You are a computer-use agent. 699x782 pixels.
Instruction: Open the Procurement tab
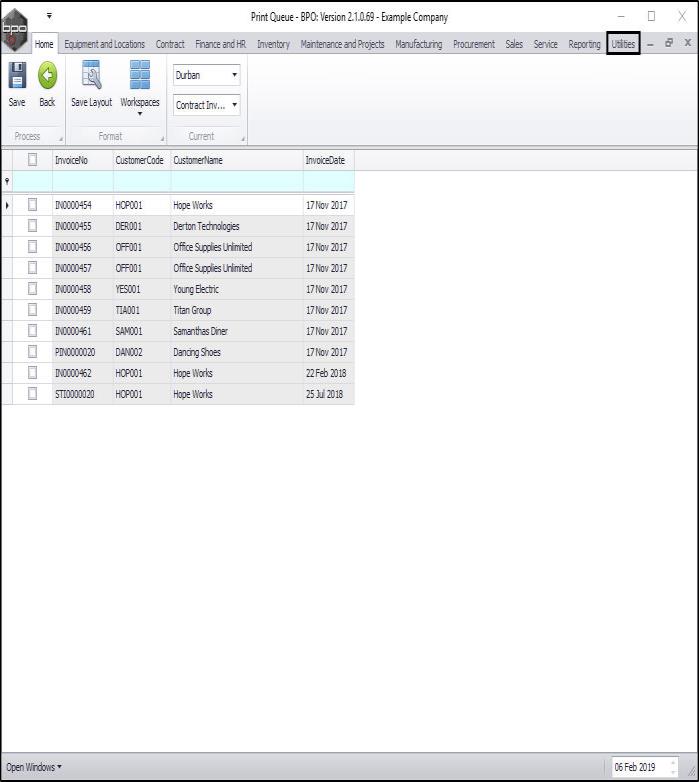(474, 44)
